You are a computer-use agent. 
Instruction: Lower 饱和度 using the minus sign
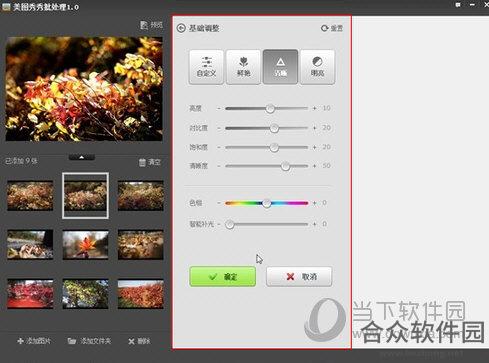[x=219, y=147]
